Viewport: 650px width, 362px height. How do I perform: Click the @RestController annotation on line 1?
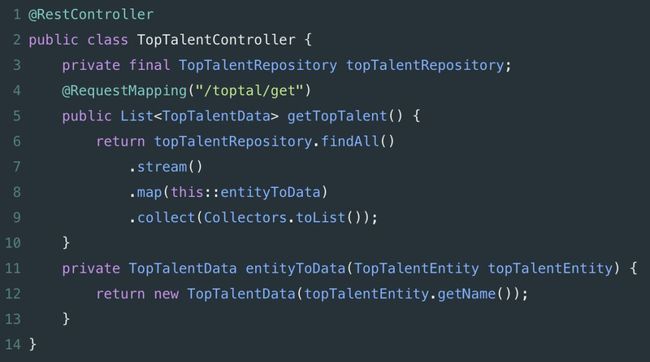pos(91,15)
